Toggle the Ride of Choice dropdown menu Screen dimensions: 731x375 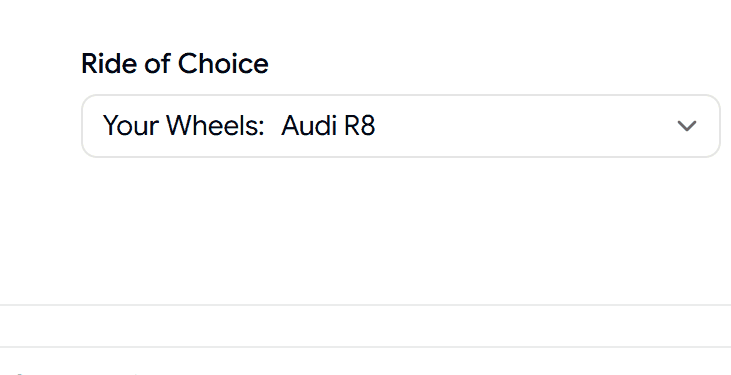pos(401,126)
